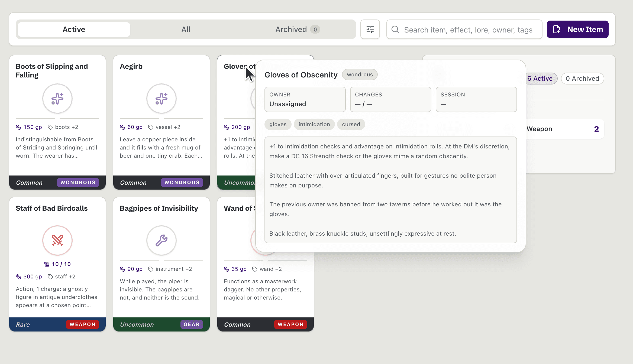This screenshot has height=364, width=633.
Task: Click the charges scroll icon beside 10 / 10
Action: point(47,264)
